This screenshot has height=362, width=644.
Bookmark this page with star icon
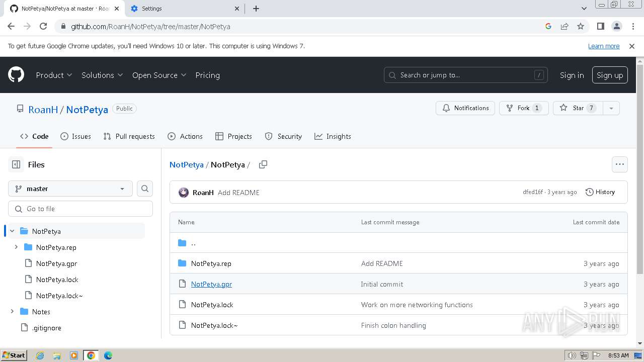click(581, 26)
